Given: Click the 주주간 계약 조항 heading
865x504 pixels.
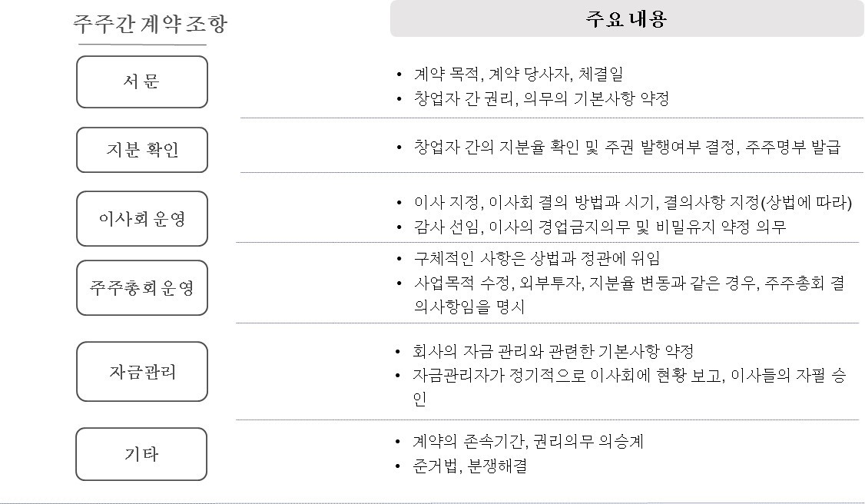Looking at the screenshot, I should (150, 24).
